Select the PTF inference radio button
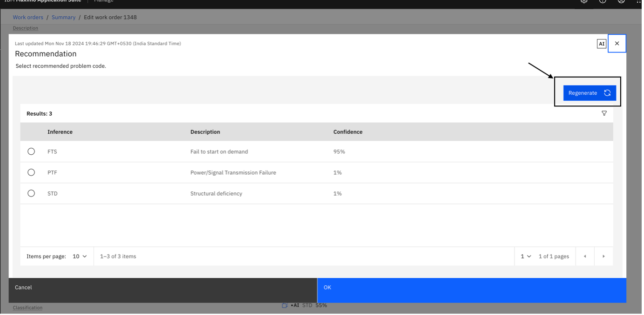The width and height of the screenshot is (644, 315). (31, 172)
